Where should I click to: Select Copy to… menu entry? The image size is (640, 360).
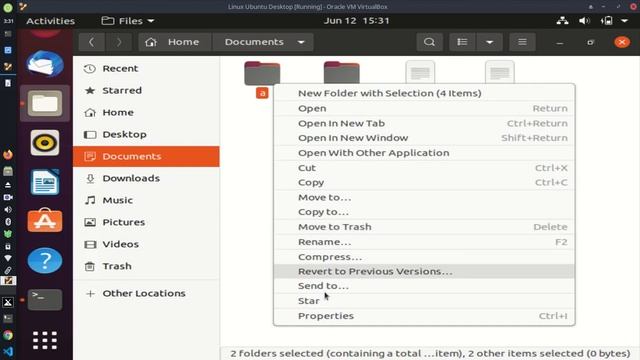pos(424,212)
